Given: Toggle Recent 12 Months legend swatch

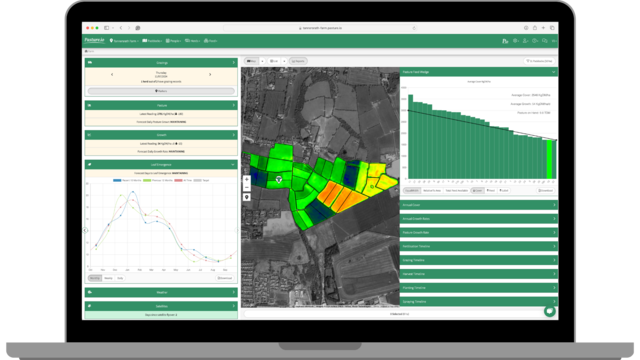Looking at the screenshot, I should click(x=117, y=180).
